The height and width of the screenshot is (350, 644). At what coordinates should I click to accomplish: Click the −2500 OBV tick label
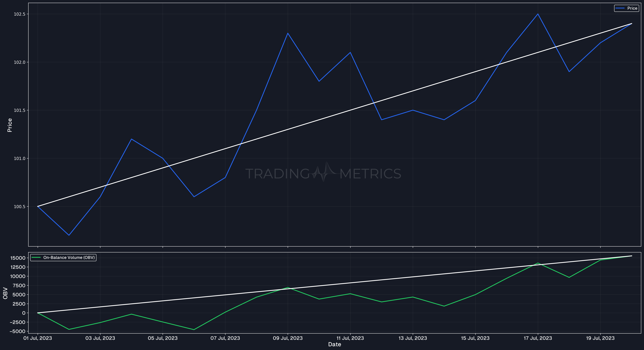tap(18, 322)
